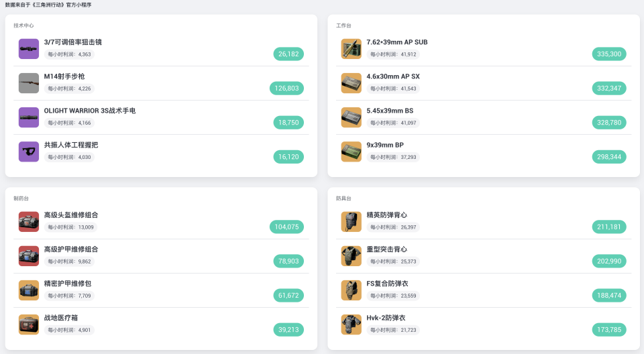Click the M14射手步枪 rifle icon
644x354 pixels.
29,83
